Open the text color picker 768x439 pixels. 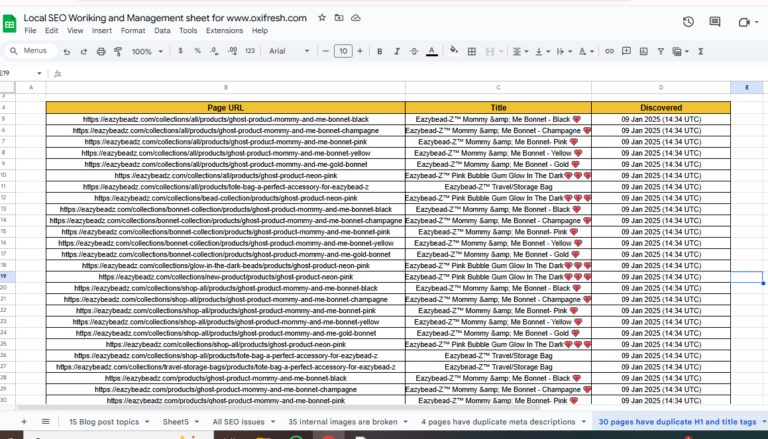(x=432, y=51)
